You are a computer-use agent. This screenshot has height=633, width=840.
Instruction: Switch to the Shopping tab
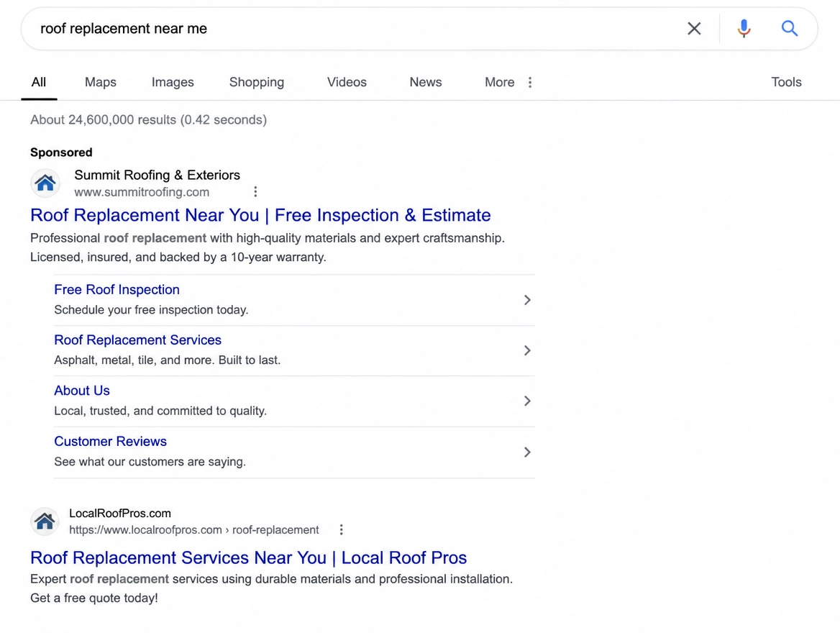pos(257,82)
